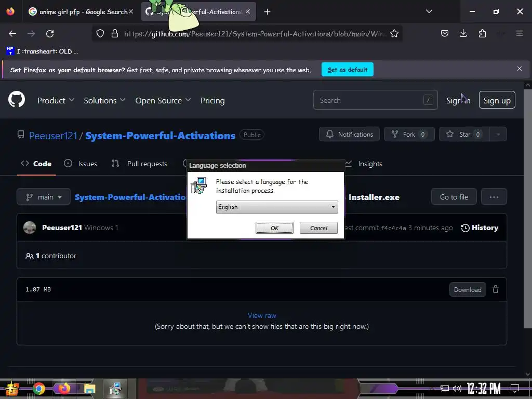The width and height of the screenshot is (532, 399).
Task: Expand the Product menu
Action: (56, 100)
